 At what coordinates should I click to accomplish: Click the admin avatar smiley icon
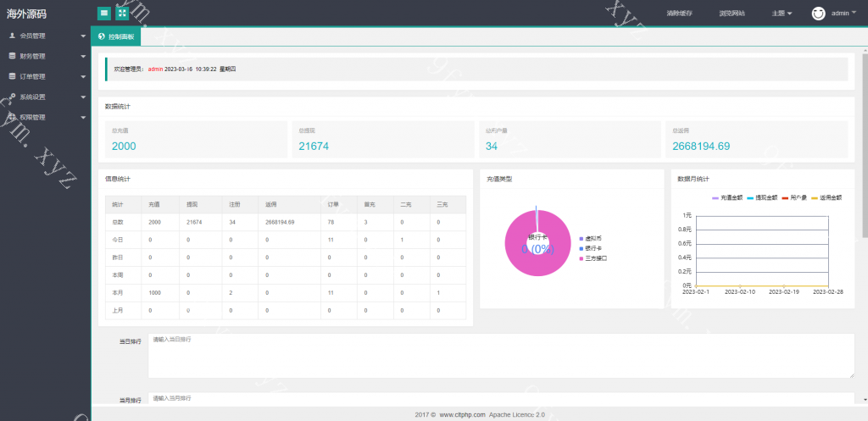point(819,14)
